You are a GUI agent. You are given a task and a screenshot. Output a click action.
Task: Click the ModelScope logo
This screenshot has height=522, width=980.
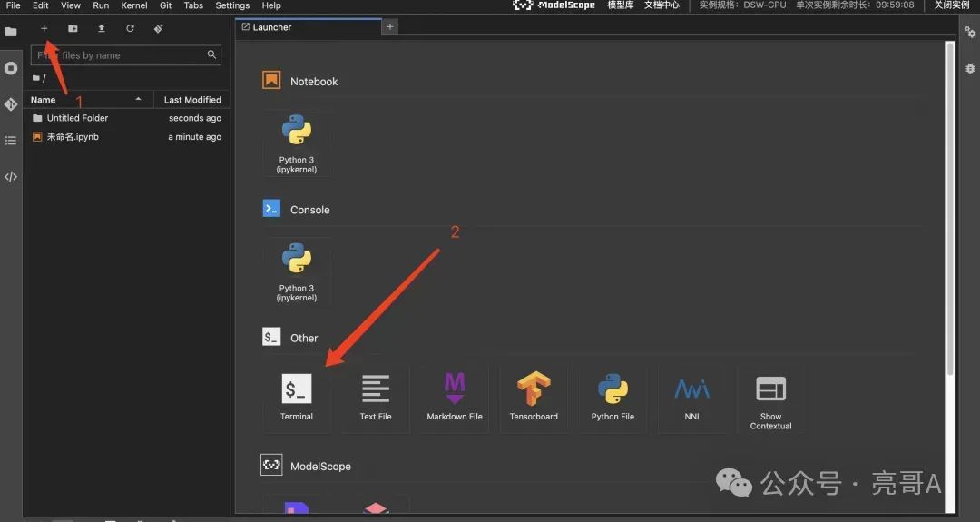pyautogui.click(x=554, y=5)
